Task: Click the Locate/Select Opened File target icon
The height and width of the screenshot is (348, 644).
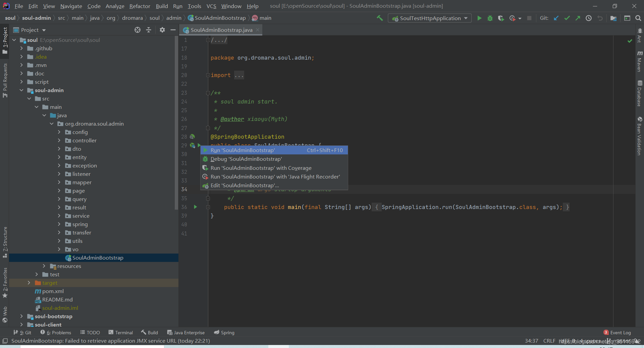Action: 138,30
